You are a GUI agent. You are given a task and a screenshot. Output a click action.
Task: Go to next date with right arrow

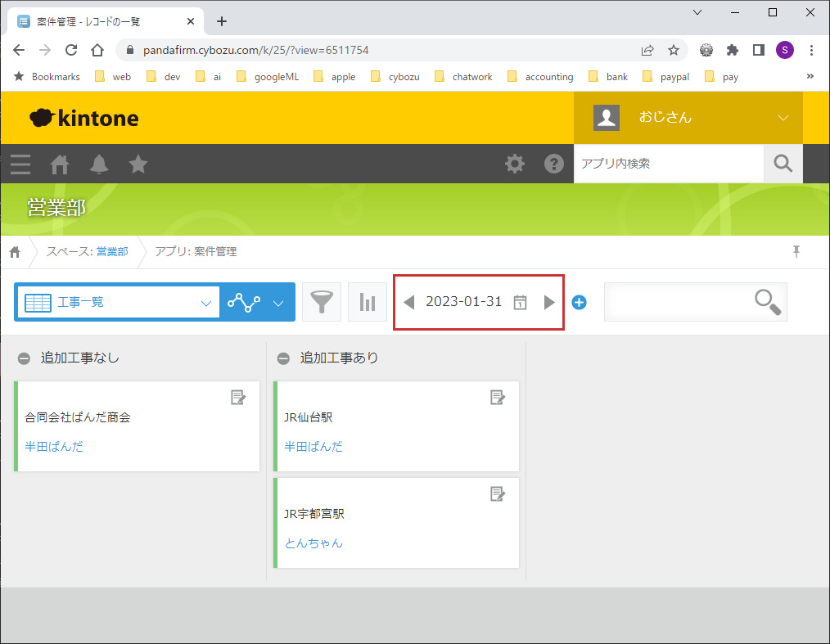click(549, 302)
